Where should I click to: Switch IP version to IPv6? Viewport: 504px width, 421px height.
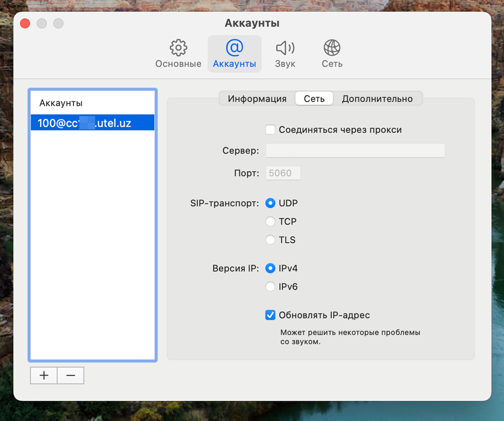pyautogui.click(x=270, y=286)
